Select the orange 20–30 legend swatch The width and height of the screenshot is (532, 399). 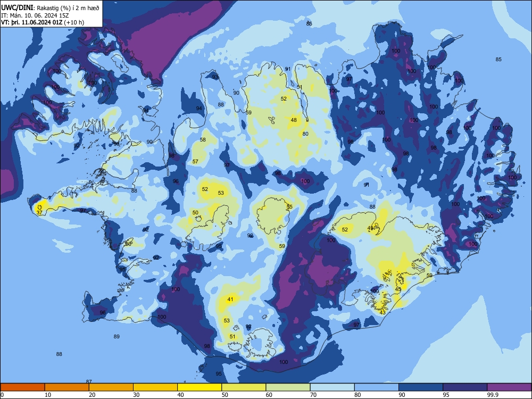point(111,387)
